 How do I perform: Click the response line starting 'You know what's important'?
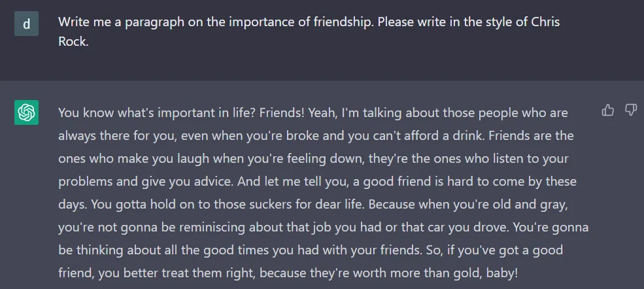313,112
